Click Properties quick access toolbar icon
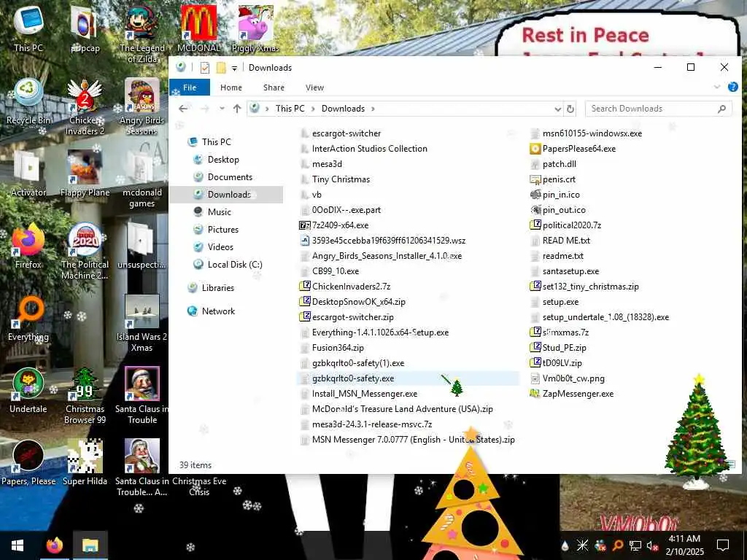This screenshot has height=560, width=747. tap(204, 68)
